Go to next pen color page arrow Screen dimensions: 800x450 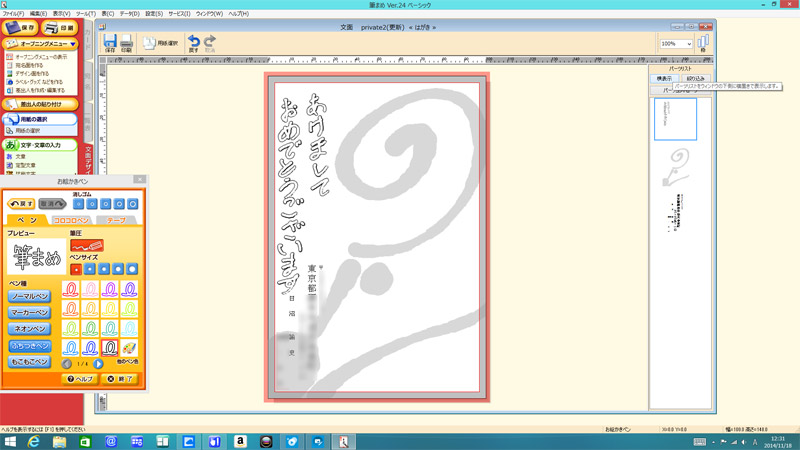pyautogui.click(x=98, y=364)
